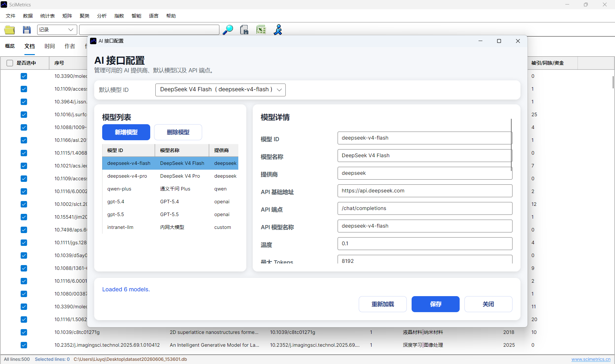
Task: Uncheck the row 10.2352/j.imagingsci.technol checkbox
Action: tap(24, 345)
